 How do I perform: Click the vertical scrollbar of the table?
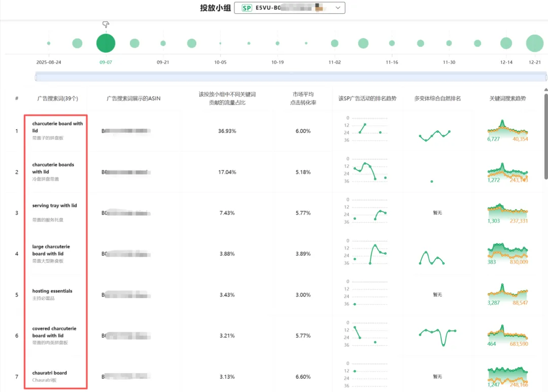pyautogui.click(x=546, y=137)
